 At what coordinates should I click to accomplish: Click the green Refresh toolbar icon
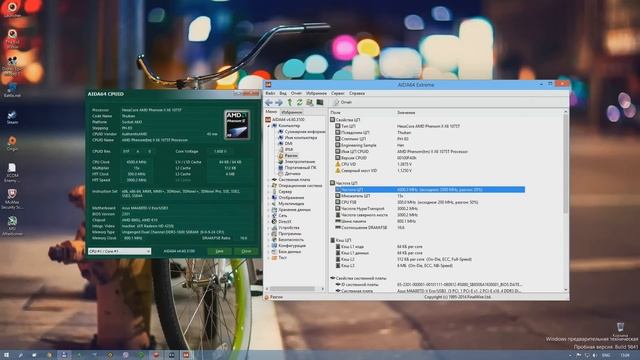pos(300,102)
